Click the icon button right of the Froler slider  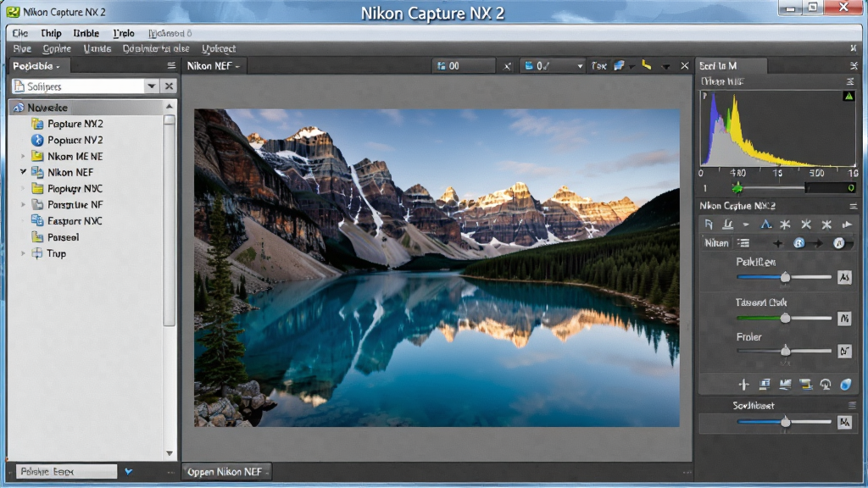844,351
